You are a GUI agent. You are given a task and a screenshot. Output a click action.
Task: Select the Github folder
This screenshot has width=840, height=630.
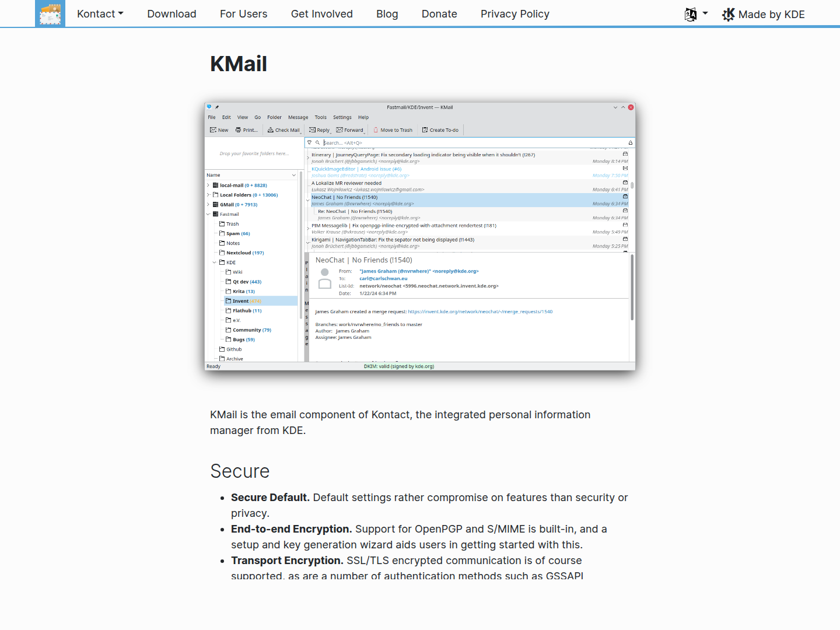coord(230,349)
